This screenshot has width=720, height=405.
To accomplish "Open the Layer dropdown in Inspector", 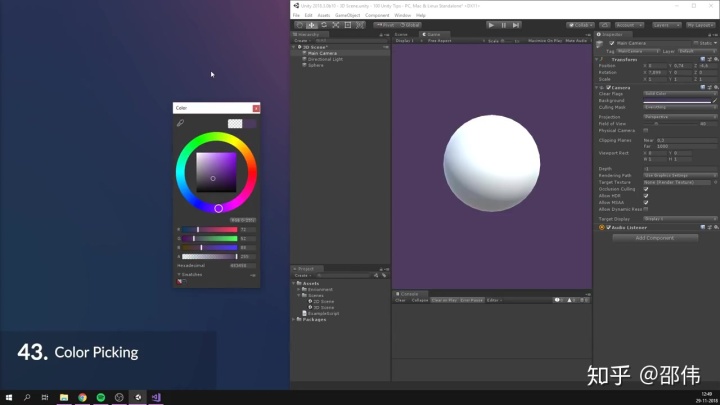I will (x=697, y=51).
